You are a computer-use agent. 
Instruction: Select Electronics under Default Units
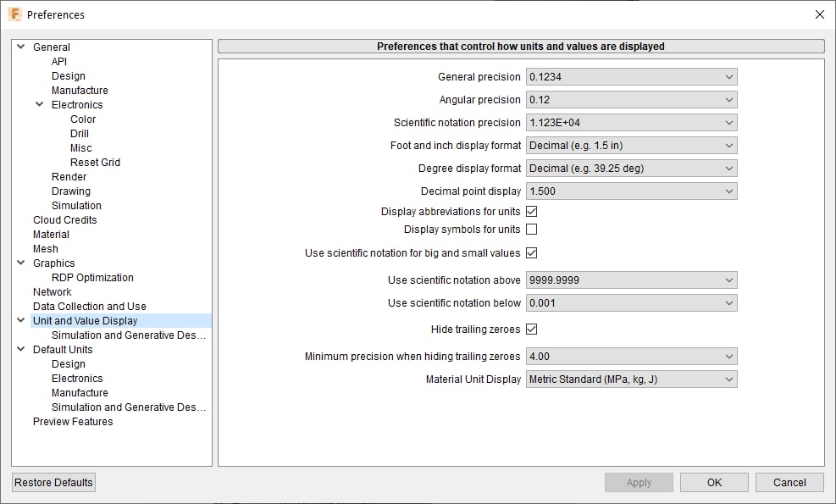click(x=77, y=378)
